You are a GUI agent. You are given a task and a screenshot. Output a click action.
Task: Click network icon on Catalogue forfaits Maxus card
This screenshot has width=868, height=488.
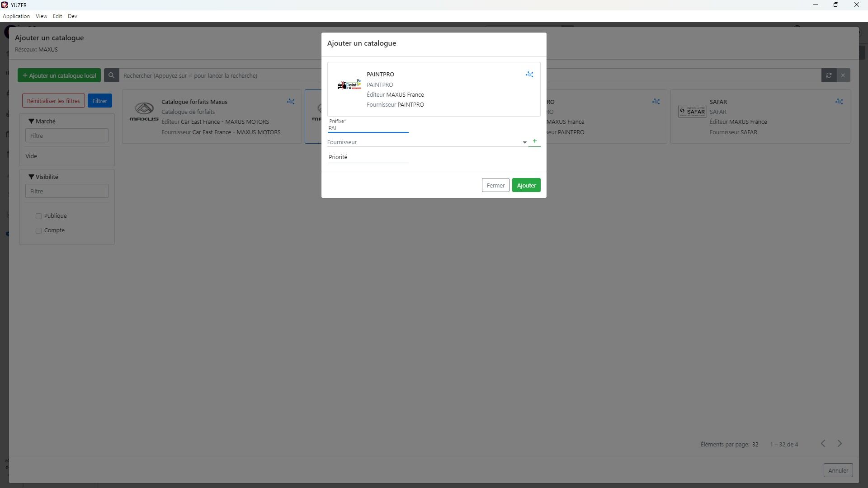point(291,102)
